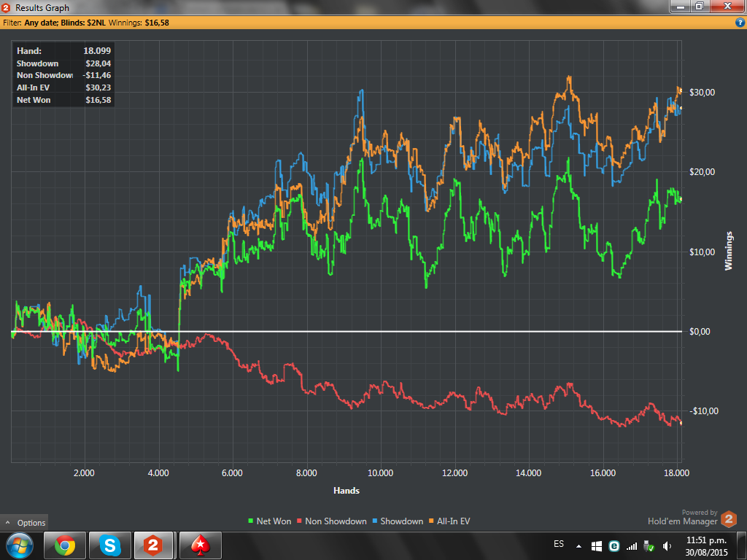
Task: Open Skype from the taskbar
Action: click(x=109, y=545)
